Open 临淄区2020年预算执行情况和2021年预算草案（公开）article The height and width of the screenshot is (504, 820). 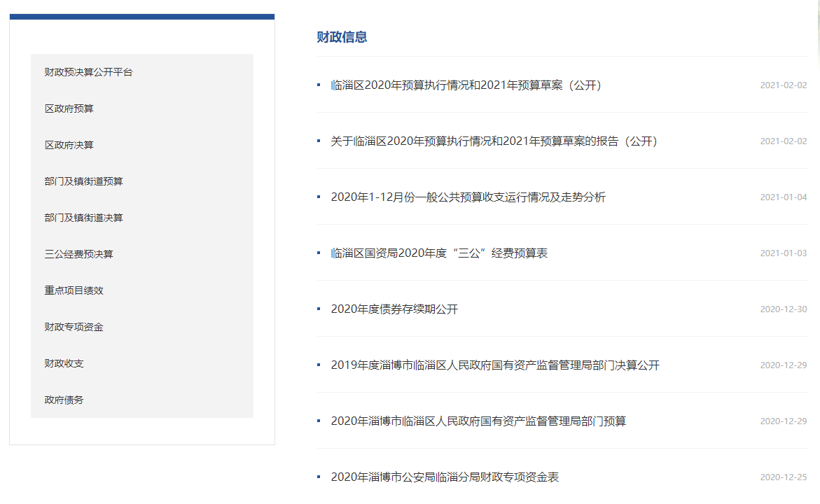point(466,85)
